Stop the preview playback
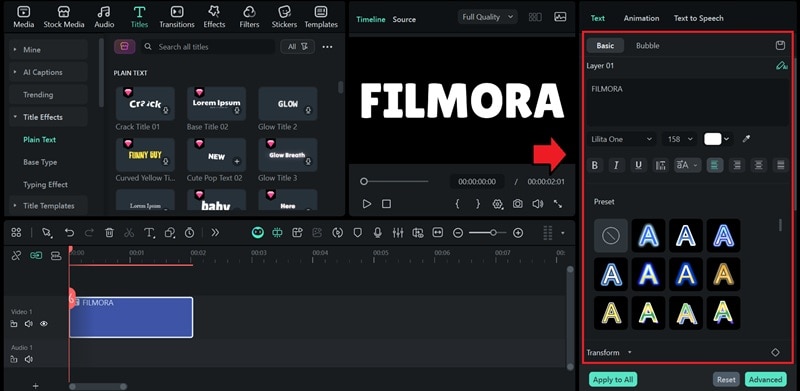Screen dimensions: 800x391 coord(387,204)
